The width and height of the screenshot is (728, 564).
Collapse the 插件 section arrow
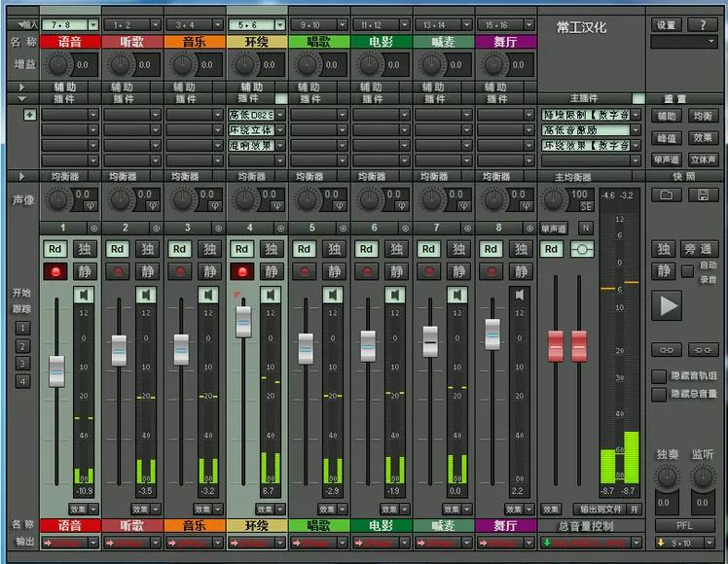(x=21, y=99)
